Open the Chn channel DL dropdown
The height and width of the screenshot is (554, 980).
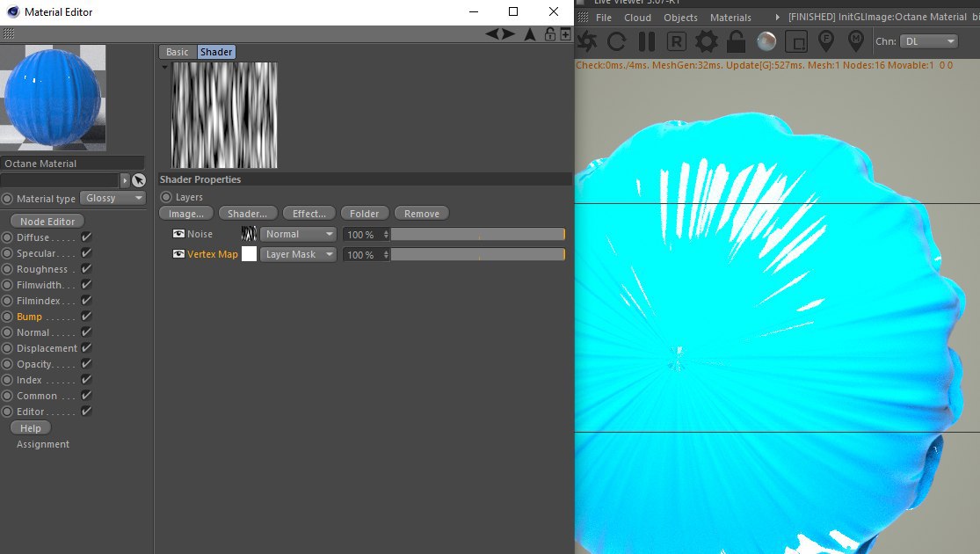click(929, 41)
